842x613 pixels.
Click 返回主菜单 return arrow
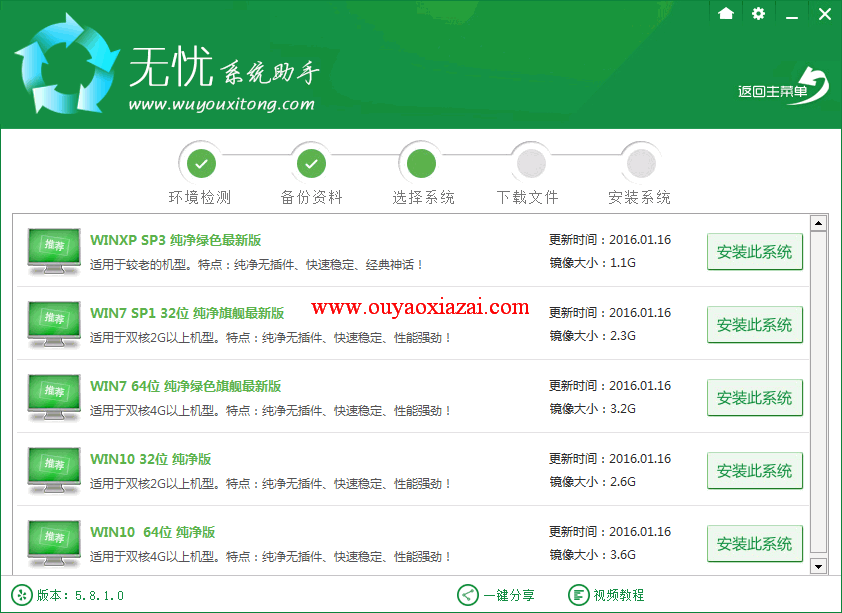(x=783, y=86)
